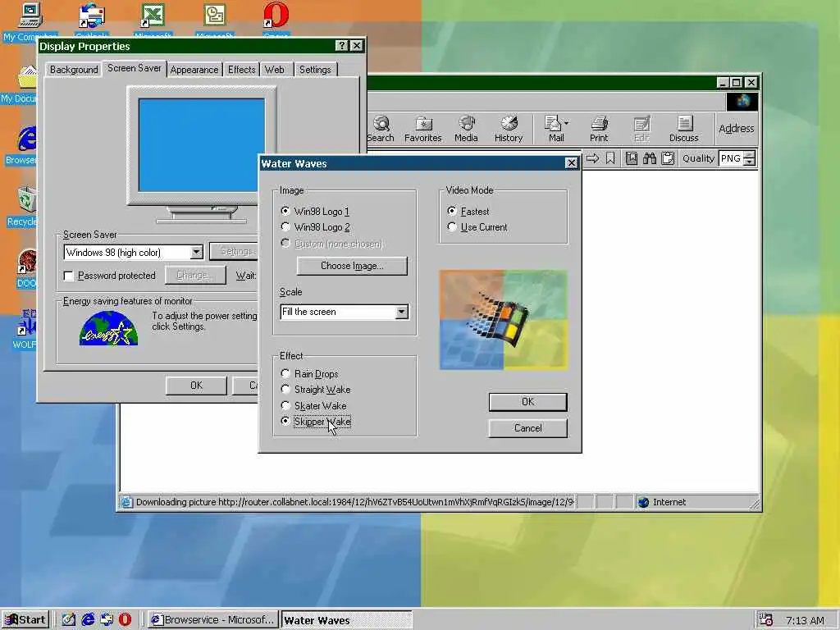Confirm Water Waves with OK
The height and width of the screenshot is (630, 840).
[527, 402]
